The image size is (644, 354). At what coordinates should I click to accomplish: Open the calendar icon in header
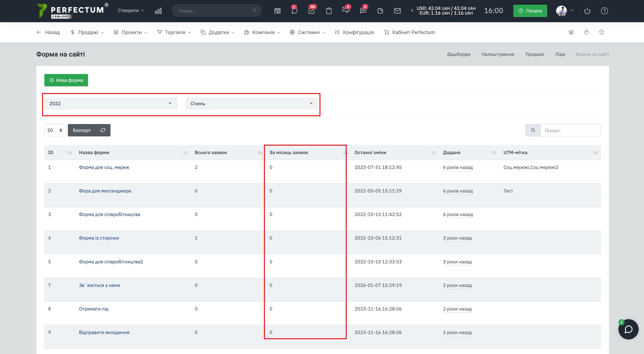tap(277, 11)
